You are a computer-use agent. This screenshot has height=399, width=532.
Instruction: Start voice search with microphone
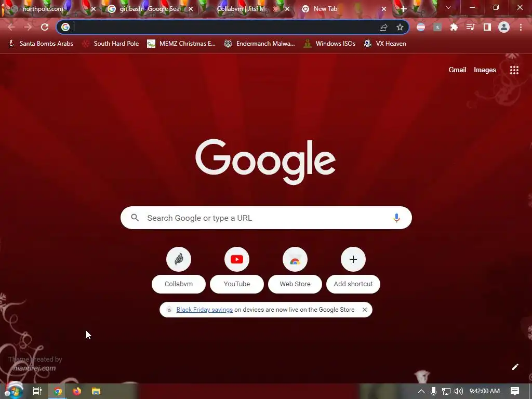pos(396,218)
